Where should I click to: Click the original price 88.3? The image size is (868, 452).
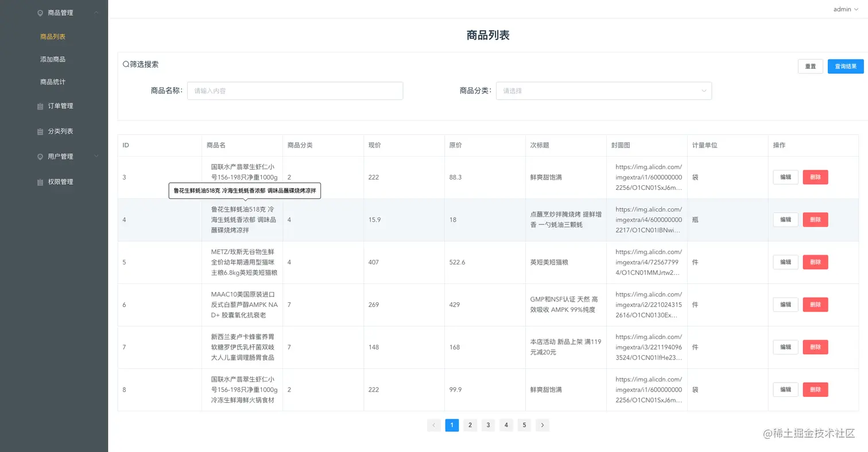[x=456, y=177]
